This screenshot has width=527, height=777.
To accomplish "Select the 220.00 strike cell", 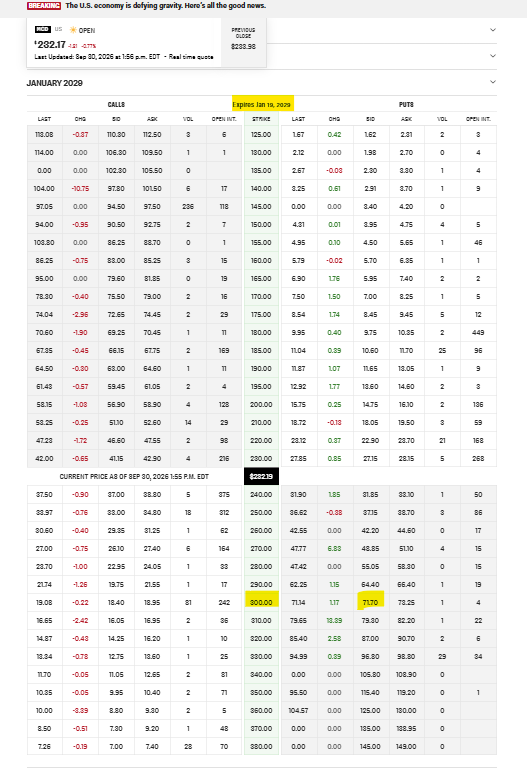I will click(261, 441).
